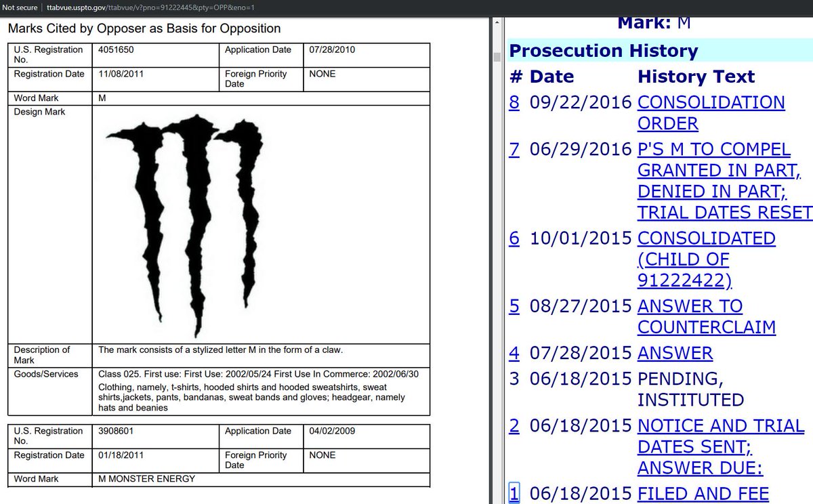Open entry number 1 link
The width and height of the screenshot is (813, 504).
(x=514, y=493)
